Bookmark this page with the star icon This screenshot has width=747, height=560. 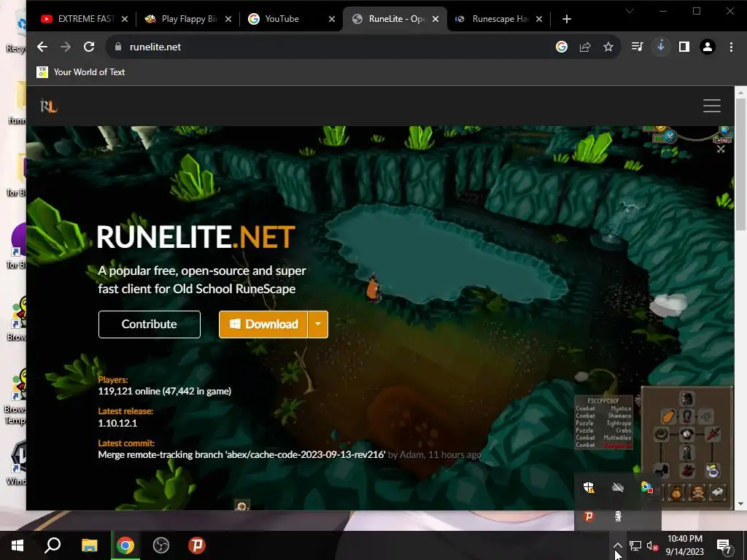[x=608, y=47]
